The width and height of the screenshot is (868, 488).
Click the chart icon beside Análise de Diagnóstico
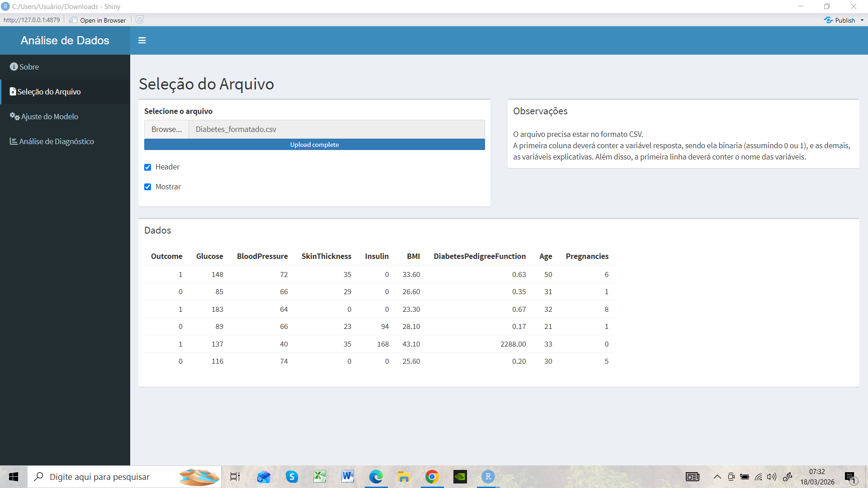[13, 141]
